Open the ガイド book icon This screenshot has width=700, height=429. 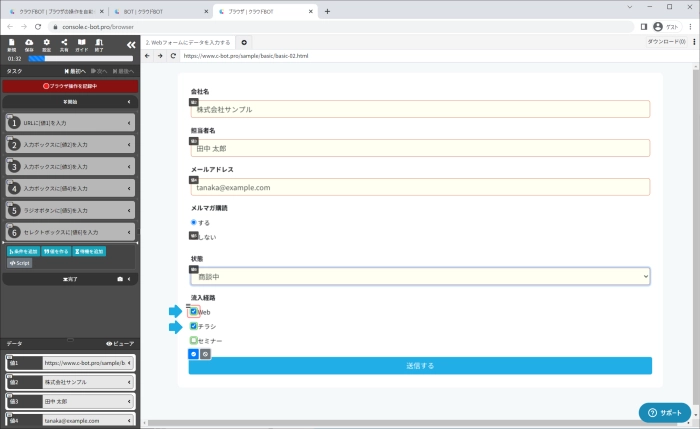(81, 44)
